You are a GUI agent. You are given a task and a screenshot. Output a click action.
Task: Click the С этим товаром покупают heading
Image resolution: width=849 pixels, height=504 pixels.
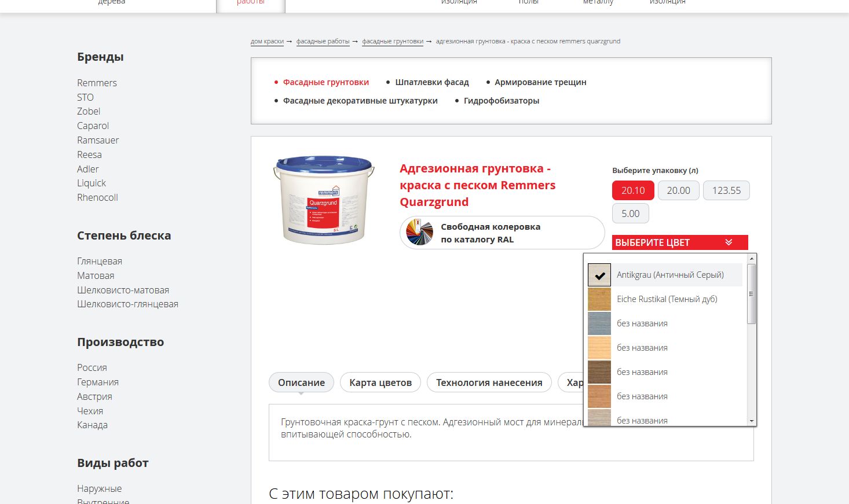pos(361,494)
